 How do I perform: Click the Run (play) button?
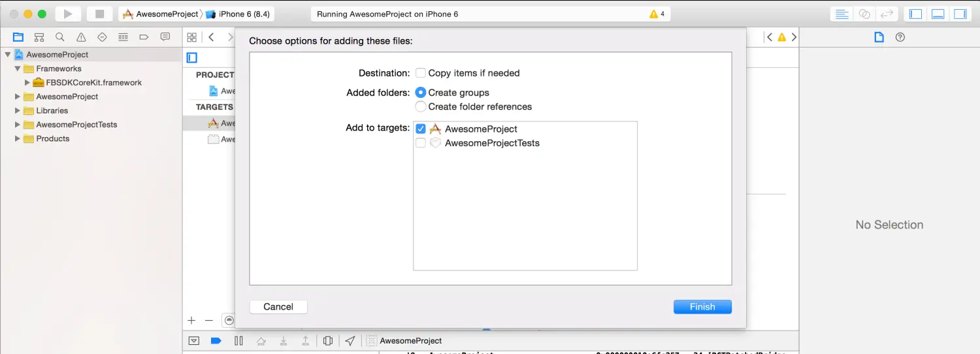coord(68,14)
